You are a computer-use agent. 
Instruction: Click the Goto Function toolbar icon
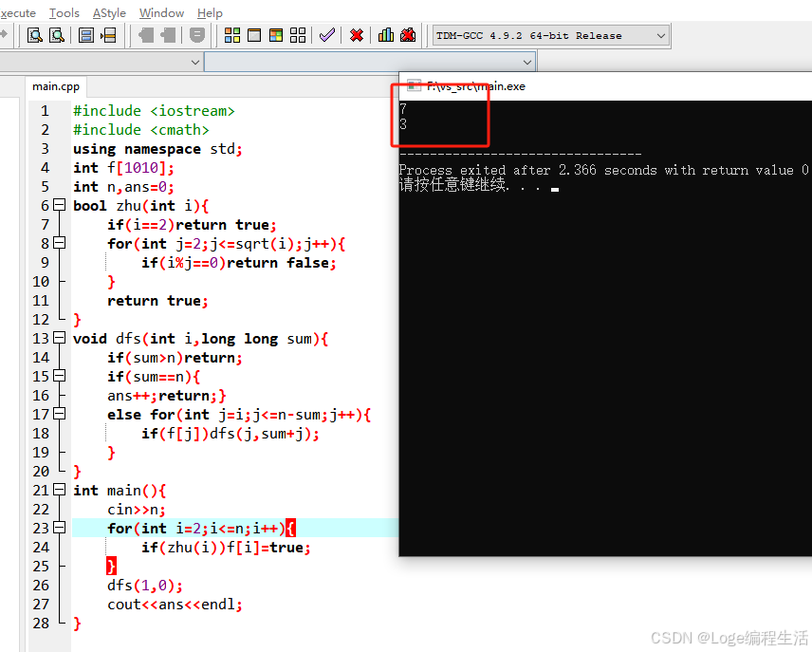click(86, 35)
